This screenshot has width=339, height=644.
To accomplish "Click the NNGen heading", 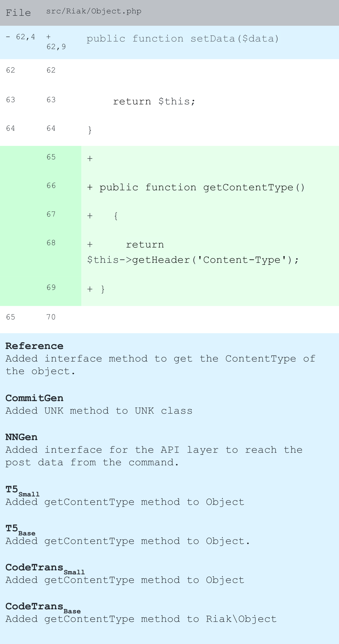I will tap(21, 437).
